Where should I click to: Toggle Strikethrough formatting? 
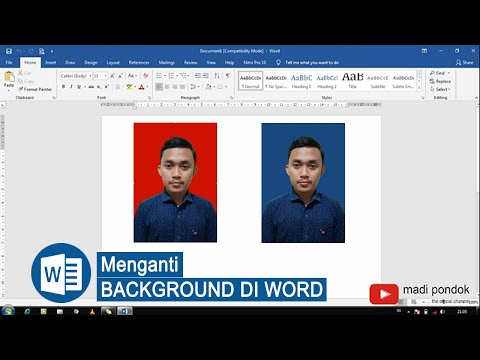click(x=91, y=87)
